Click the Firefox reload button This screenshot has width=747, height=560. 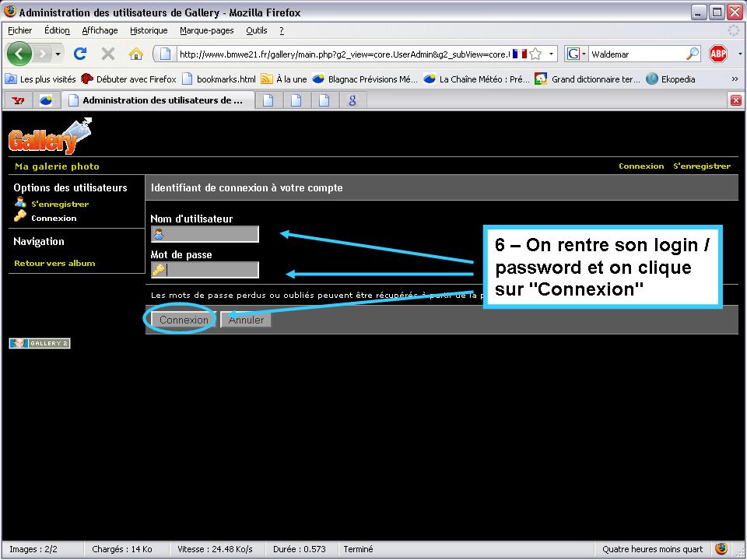[x=79, y=54]
